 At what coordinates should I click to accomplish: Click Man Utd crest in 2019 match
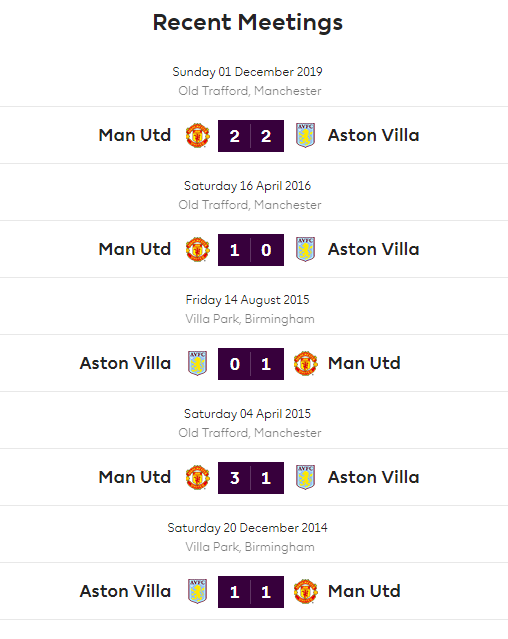tap(198, 136)
